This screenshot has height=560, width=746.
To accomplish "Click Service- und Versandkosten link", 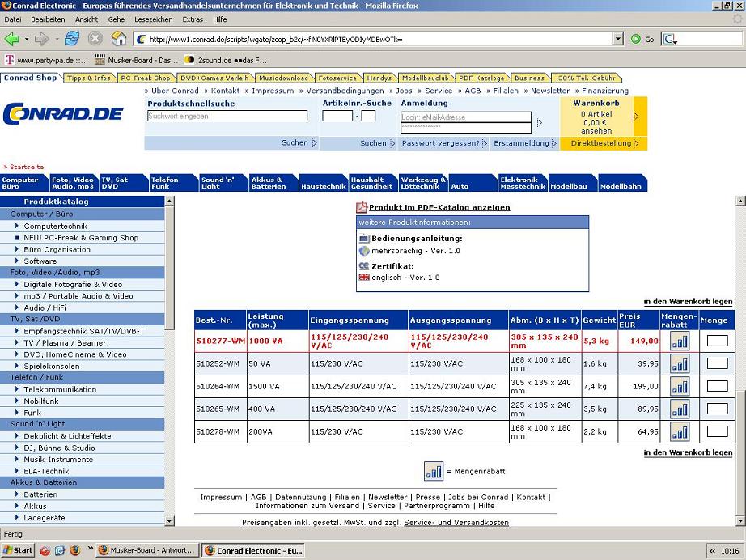I will click(x=456, y=523).
